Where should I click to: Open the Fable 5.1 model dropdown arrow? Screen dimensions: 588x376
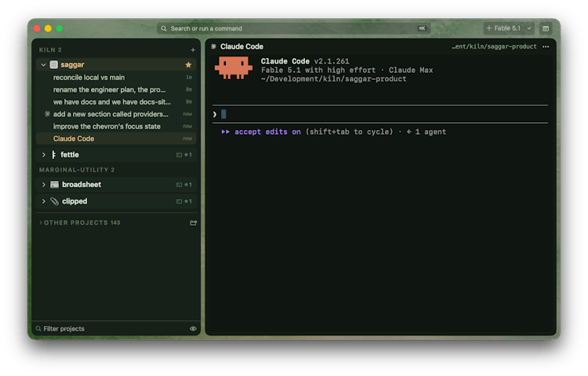pos(529,28)
